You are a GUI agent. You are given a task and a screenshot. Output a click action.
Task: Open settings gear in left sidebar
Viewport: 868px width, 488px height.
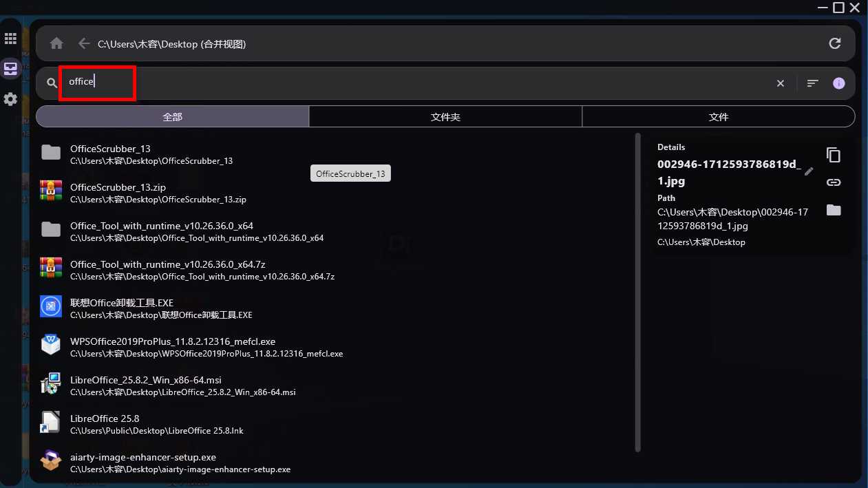coord(10,99)
